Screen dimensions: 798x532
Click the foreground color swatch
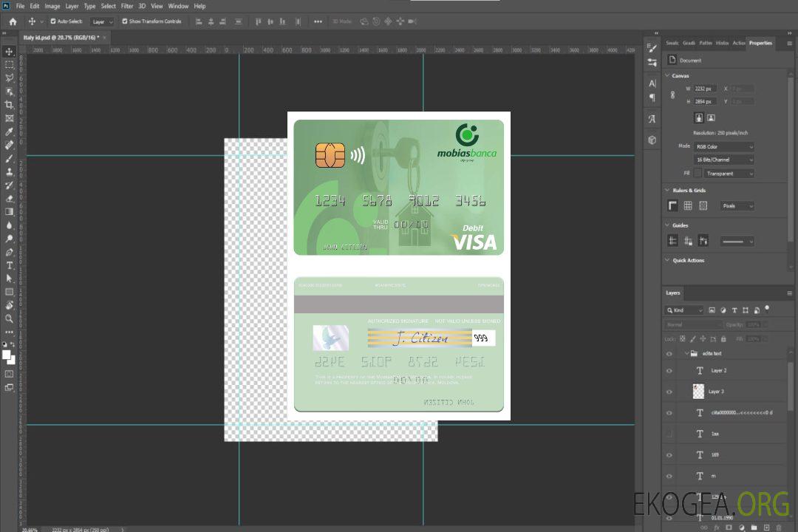pyautogui.click(x=7, y=355)
